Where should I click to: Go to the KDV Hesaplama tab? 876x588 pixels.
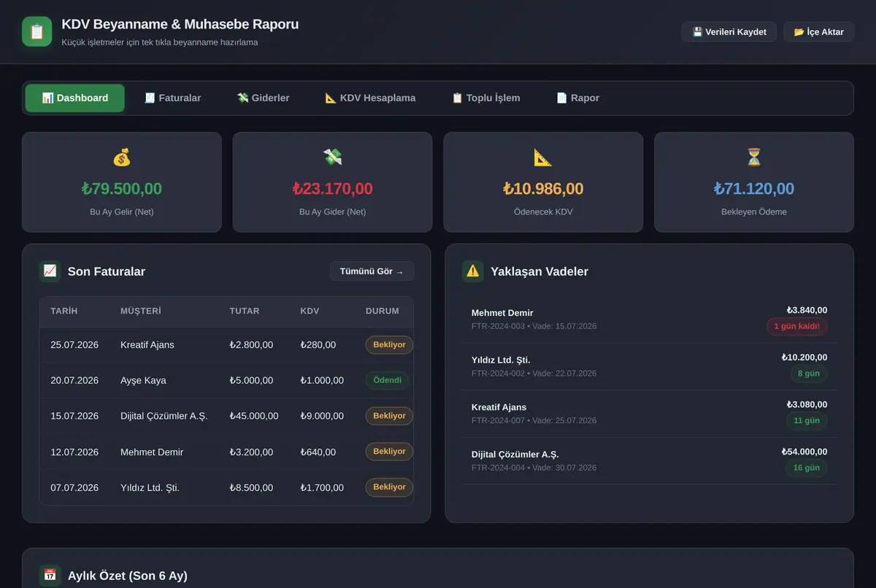(370, 98)
